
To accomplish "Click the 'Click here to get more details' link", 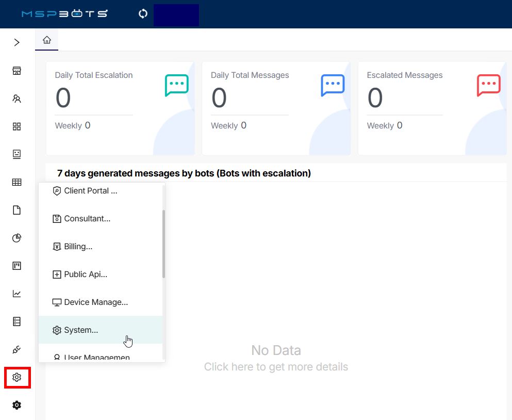I will (x=276, y=367).
